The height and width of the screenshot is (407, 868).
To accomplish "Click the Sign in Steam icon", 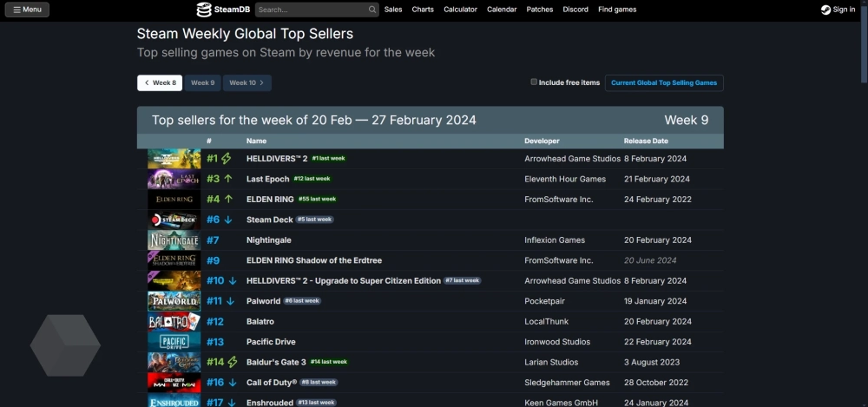I will [x=825, y=10].
